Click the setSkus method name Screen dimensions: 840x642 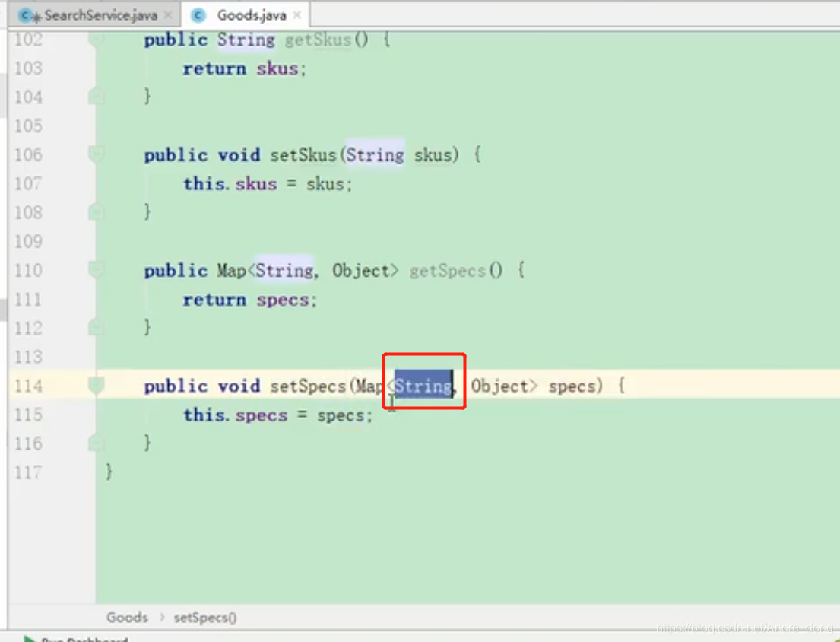pyautogui.click(x=303, y=155)
